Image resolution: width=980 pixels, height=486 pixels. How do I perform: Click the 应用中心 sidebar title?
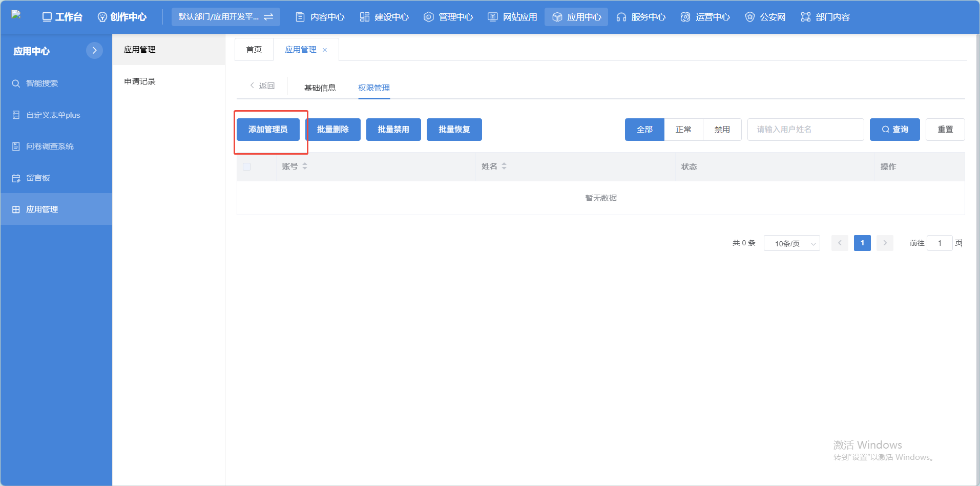31,51
